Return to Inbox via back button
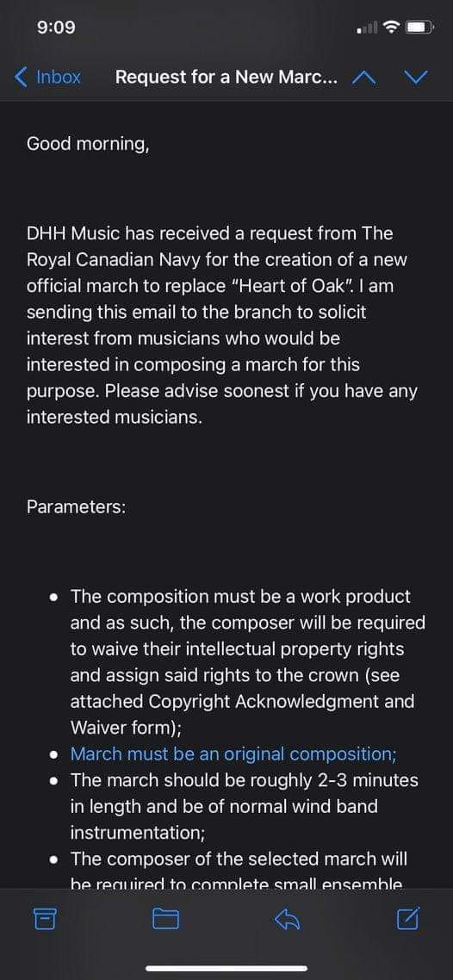This screenshot has width=453, height=980. pos(47,78)
